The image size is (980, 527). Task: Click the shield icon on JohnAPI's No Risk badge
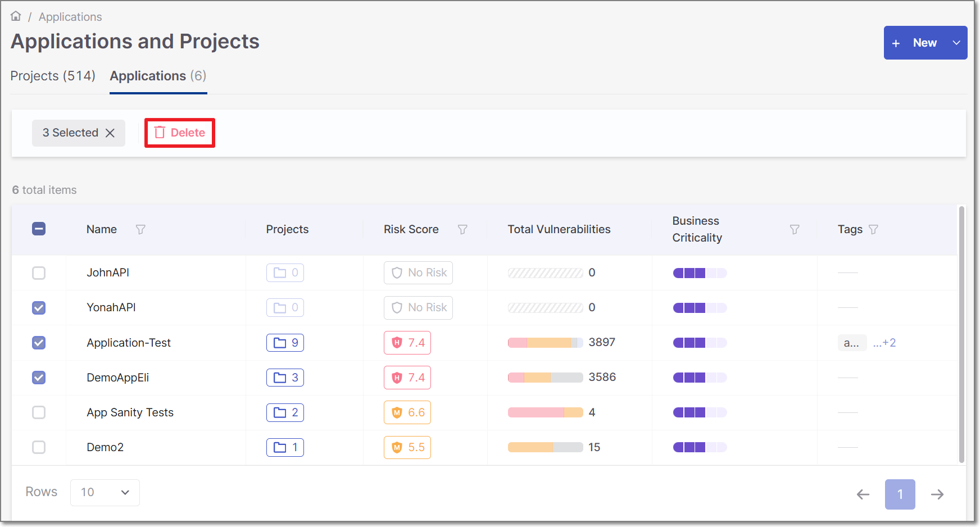[x=397, y=272]
